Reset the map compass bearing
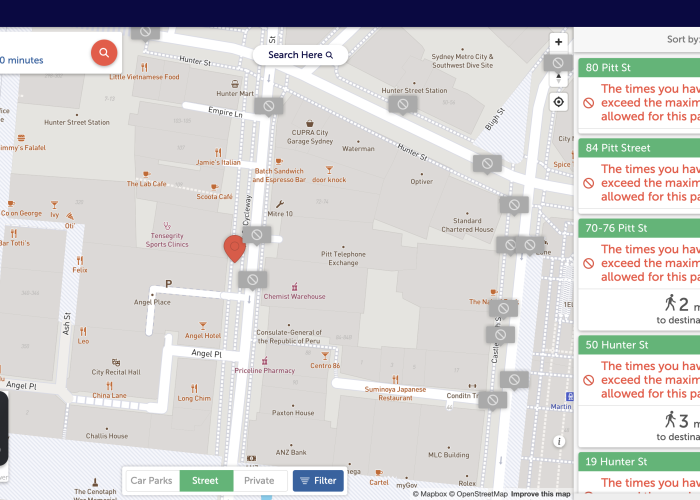 (558, 79)
